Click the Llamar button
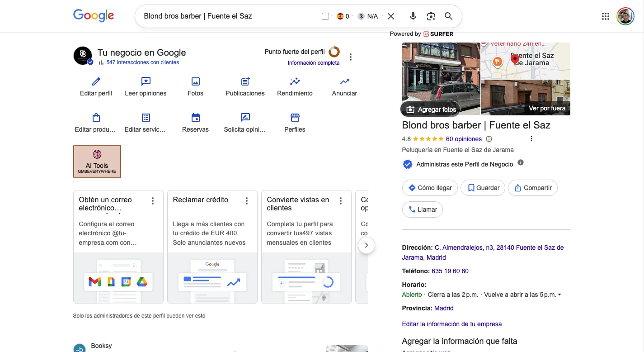644x352 pixels. pyautogui.click(x=423, y=209)
